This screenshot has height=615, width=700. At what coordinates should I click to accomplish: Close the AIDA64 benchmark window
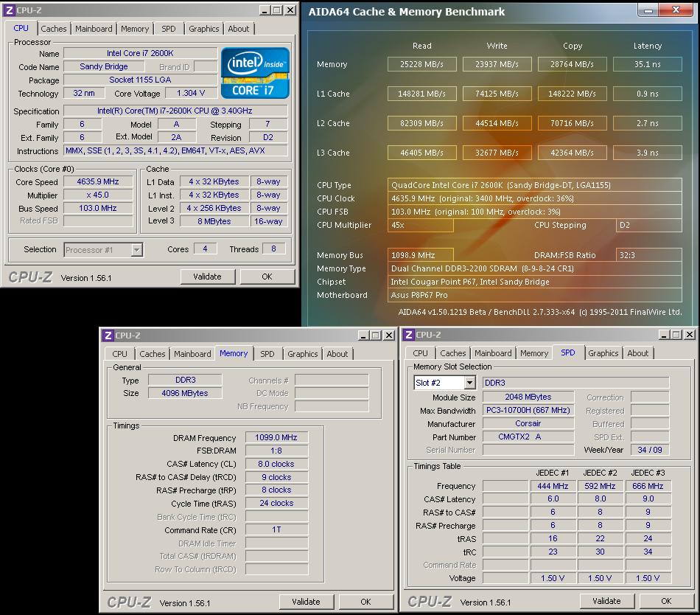click(x=676, y=10)
